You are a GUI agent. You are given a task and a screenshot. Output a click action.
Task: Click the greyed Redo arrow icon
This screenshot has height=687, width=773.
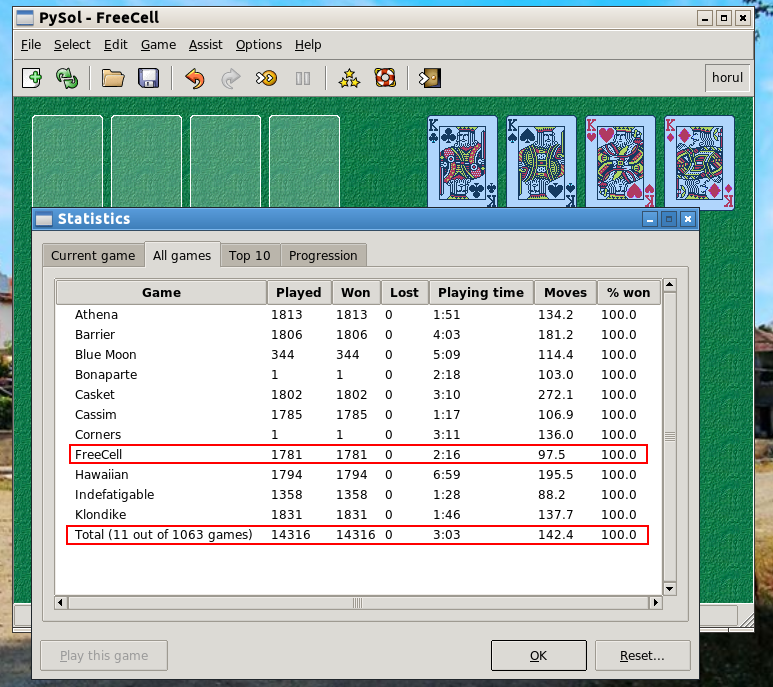(230, 78)
